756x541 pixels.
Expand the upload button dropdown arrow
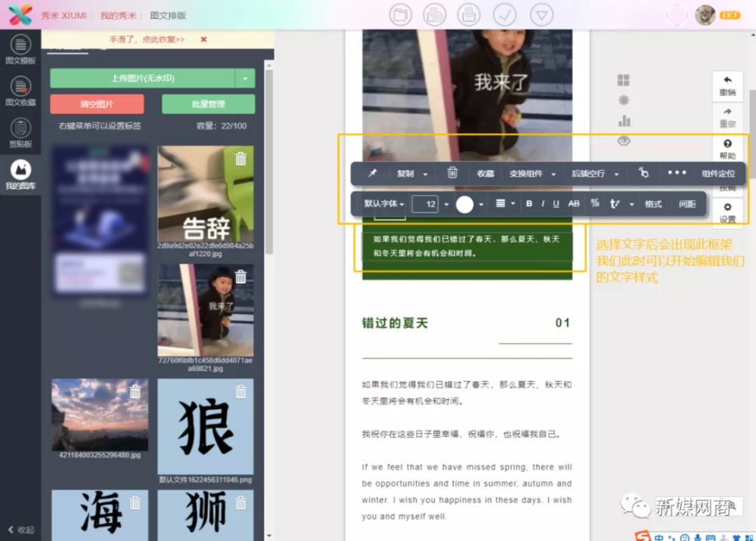tap(245, 78)
